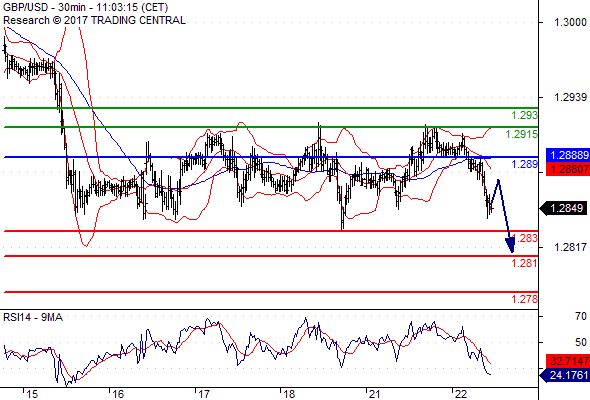Image resolution: width=590 pixels, height=400 pixels.
Task: Click the red 1.28807 price label
Action: tap(567, 169)
